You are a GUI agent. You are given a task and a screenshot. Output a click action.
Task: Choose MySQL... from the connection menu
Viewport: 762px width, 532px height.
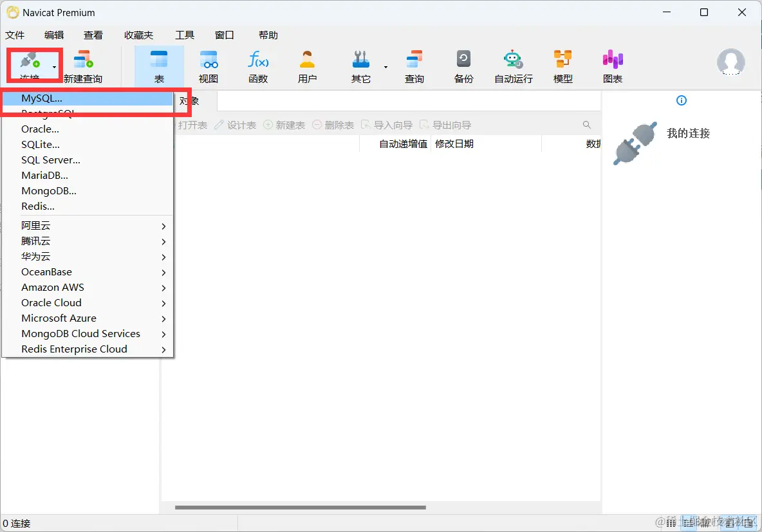pos(88,98)
